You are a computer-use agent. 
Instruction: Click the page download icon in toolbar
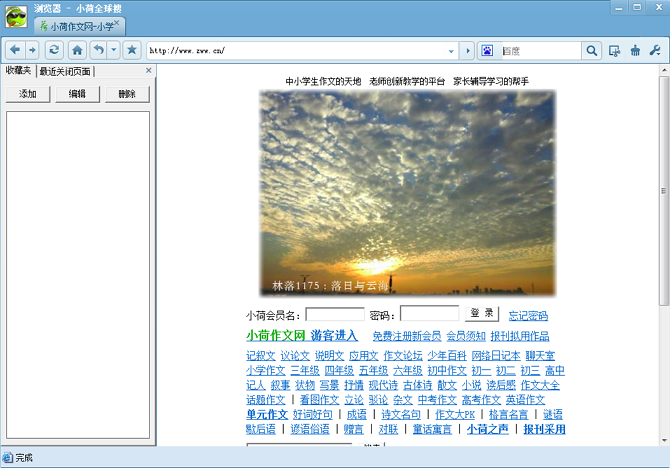614,51
